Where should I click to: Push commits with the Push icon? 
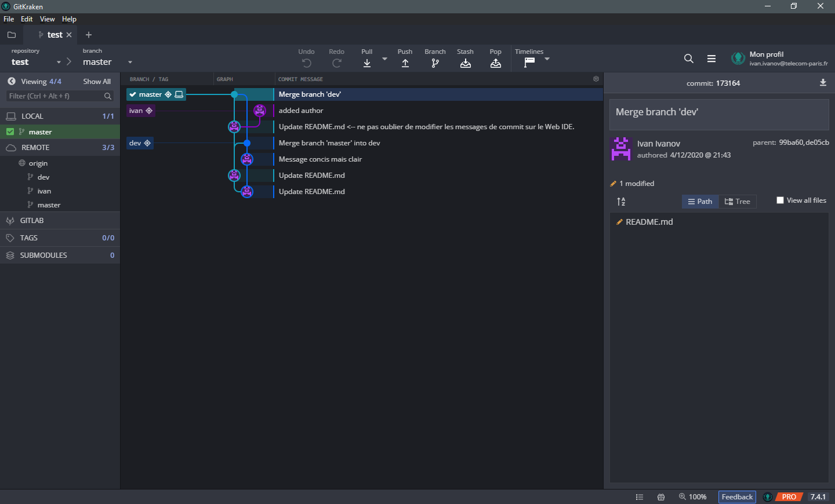(405, 63)
